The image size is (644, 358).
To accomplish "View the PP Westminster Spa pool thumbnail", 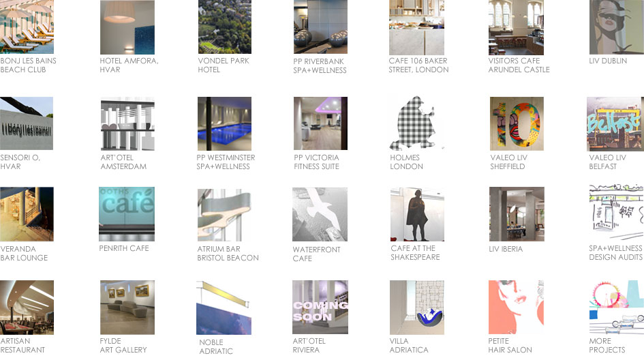I will pyautogui.click(x=224, y=123).
